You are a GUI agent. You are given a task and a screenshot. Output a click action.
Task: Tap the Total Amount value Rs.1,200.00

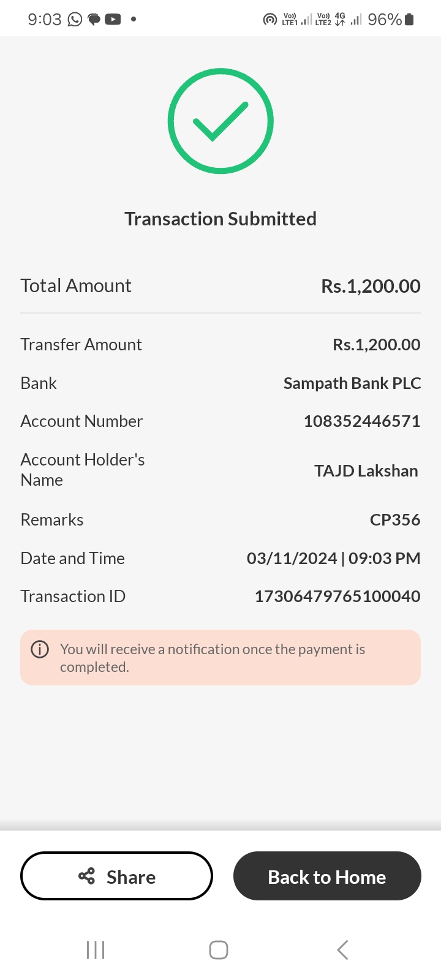(371, 286)
